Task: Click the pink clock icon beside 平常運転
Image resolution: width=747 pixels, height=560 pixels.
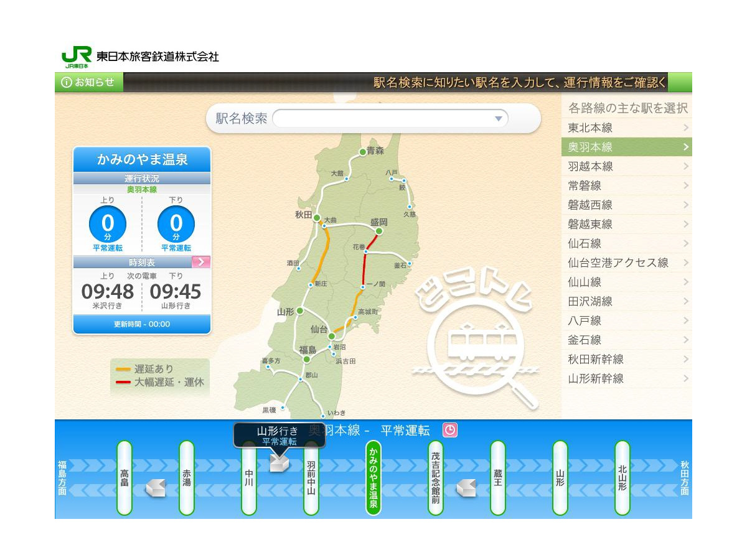Action: [449, 430]
